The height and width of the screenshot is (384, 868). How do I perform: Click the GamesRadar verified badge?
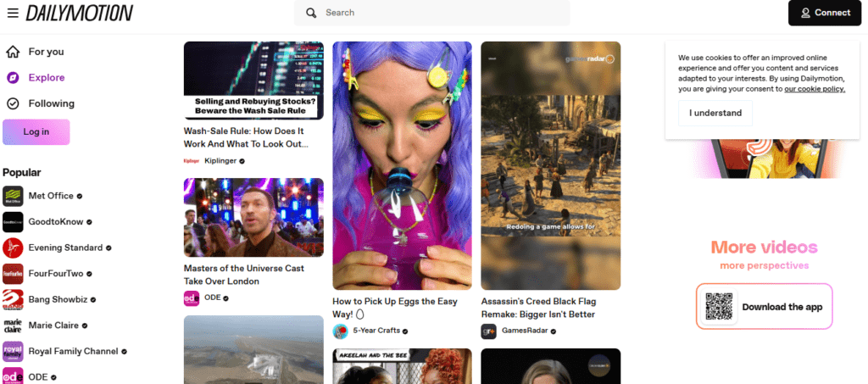click(553, 331)
